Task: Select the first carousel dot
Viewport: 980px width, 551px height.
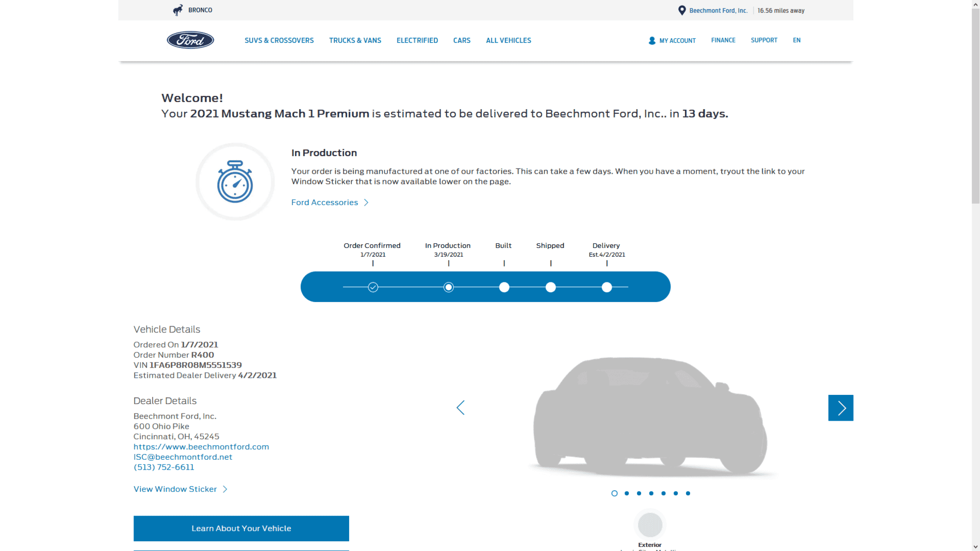Action: click(614, 493)
